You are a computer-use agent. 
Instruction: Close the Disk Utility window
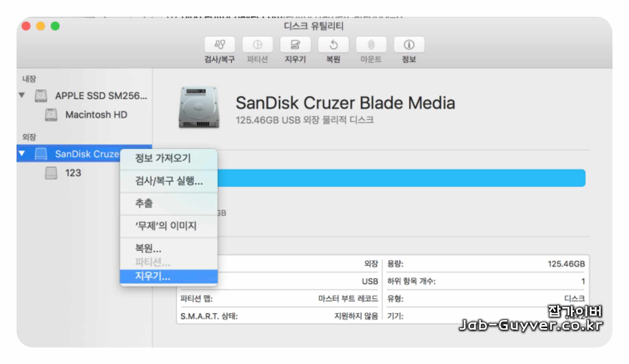pyautogui.click(x=26, y=26)
